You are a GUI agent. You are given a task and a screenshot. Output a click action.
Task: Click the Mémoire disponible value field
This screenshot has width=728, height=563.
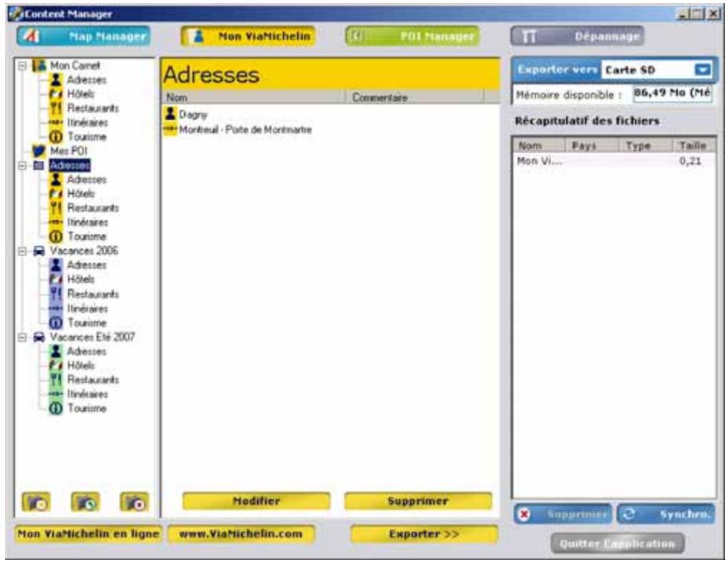(x=672, y=94)
